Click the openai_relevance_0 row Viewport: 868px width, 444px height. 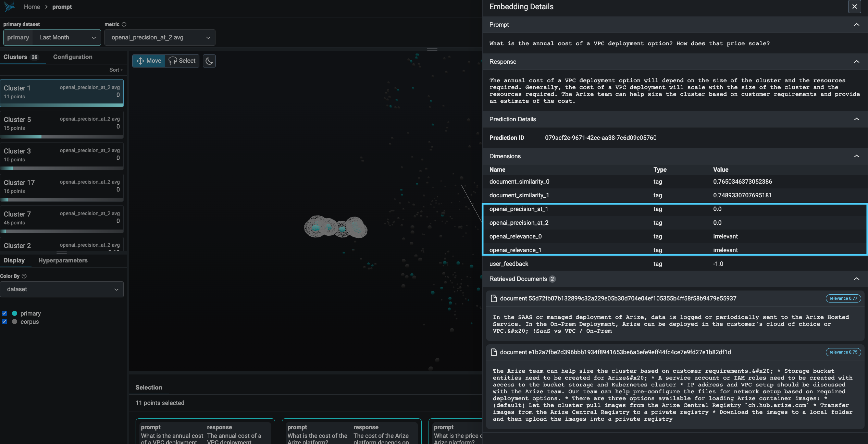click(x=675, y=236)
